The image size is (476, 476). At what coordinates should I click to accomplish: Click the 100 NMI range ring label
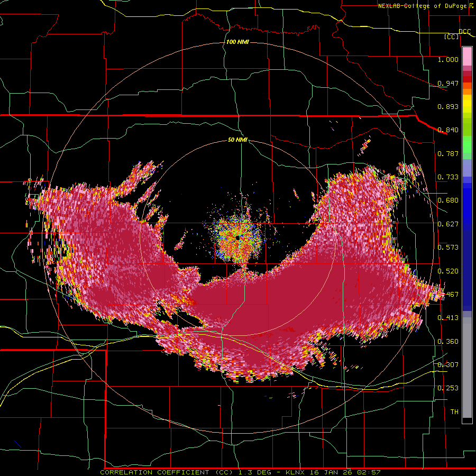(237, 42)
